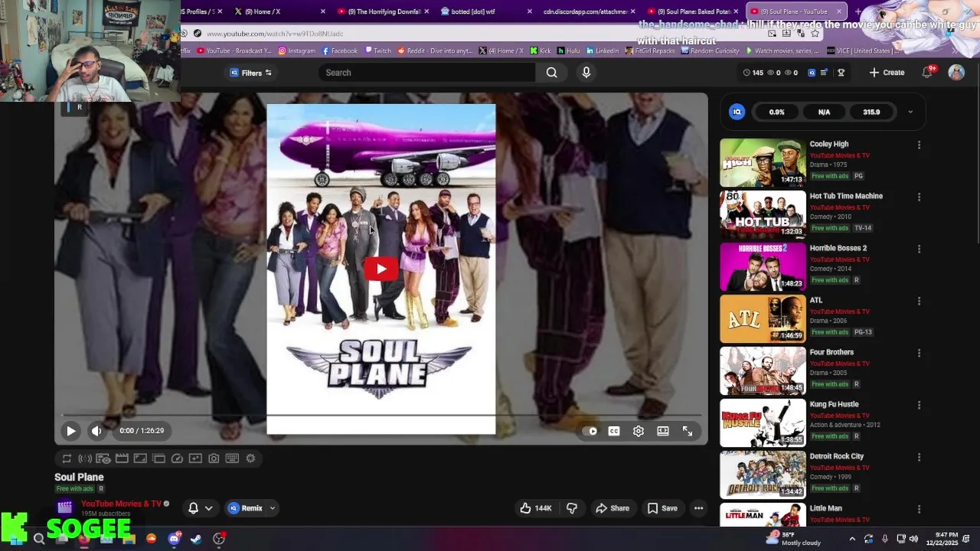The width and height of the screenshot is (980, 551).
Task: Switch the player to theater mode
Action: [x=663, y=431]
